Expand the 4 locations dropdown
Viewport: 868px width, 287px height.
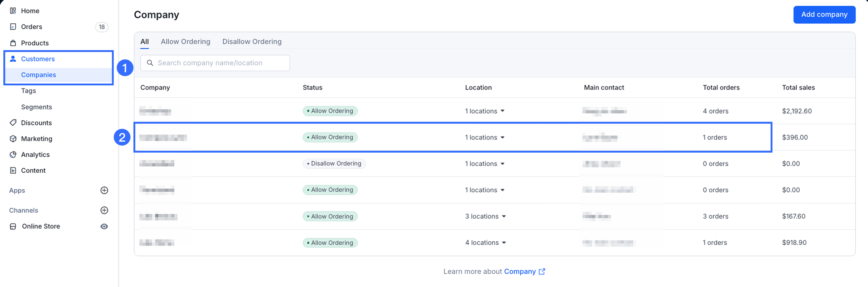point(504,243)
